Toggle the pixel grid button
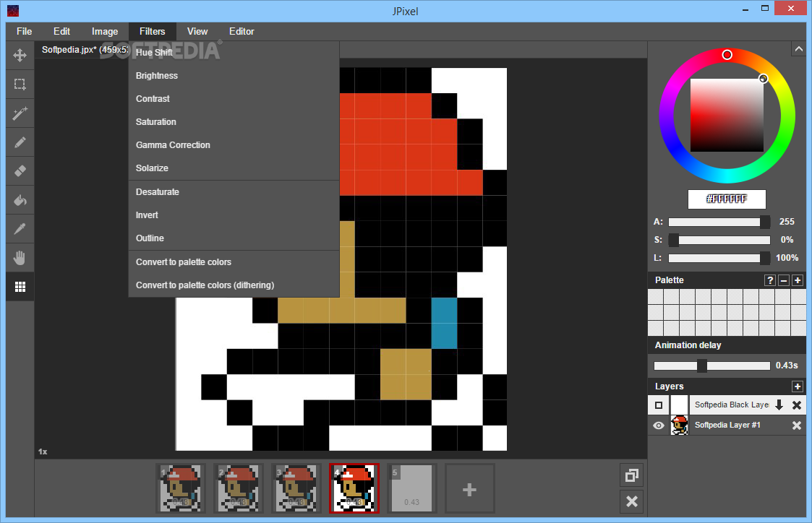The height and width of the screenshot is (523, 812). point(20,287)
